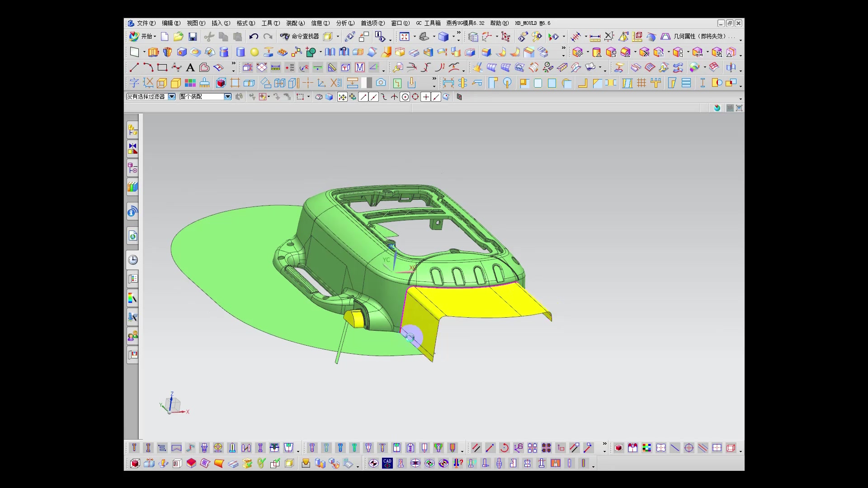Select the Text 'A' curve tool

point(190,68)
